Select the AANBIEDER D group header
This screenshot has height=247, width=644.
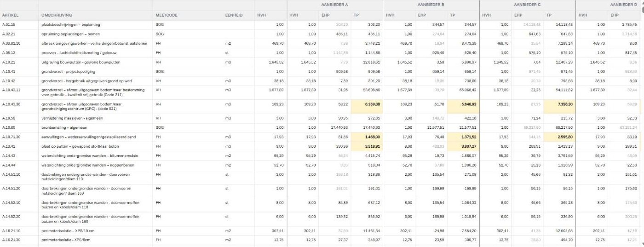[624, 5]
